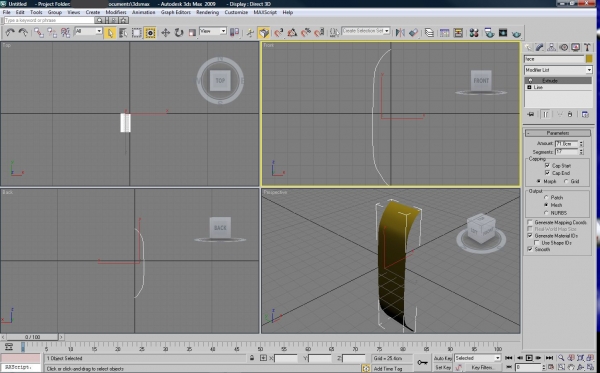Open the Material Editor spheres icon
Image resolution: width=600 pixels, height=373 pixels.
pyautogui.click(x=474, y=33)
